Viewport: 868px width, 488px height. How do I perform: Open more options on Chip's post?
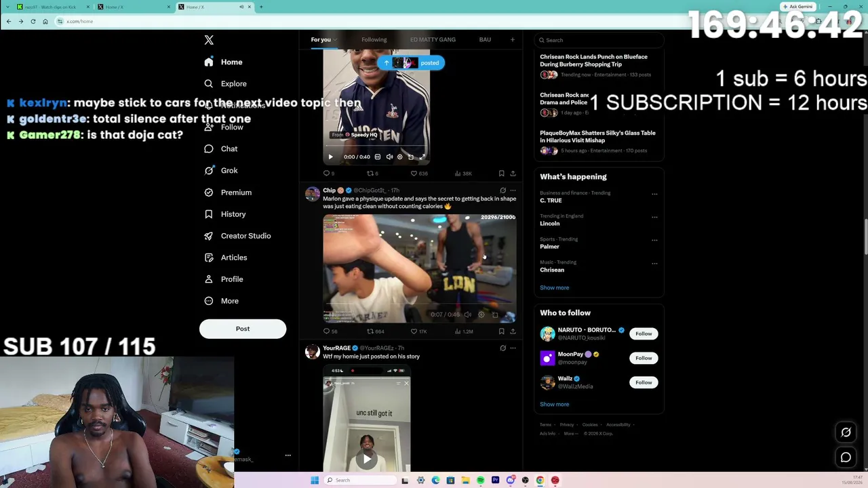pos(513,190)
